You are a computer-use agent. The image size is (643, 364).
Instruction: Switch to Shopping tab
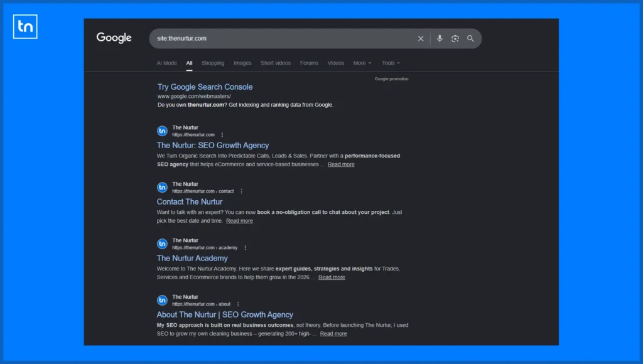click(x=213, y=63)
